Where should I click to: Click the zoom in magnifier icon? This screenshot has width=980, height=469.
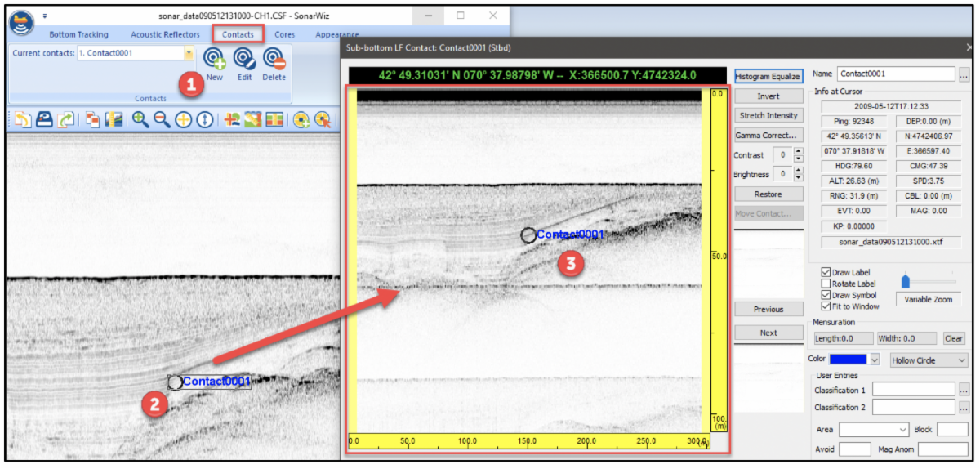140,119
